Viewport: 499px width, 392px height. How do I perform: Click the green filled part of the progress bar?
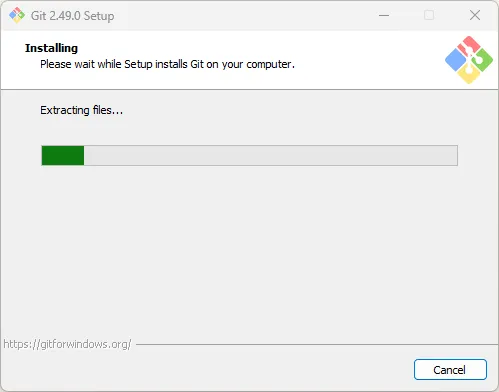(63, 155)
